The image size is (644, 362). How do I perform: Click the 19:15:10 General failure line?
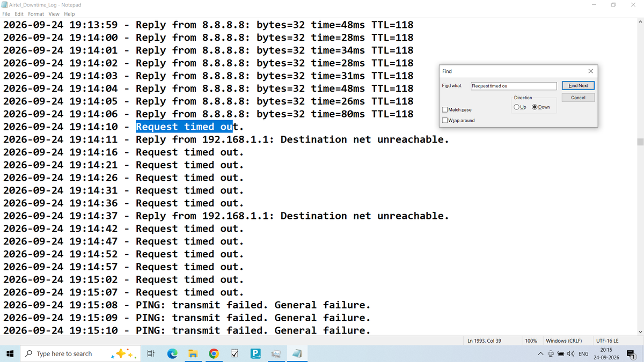click(x=187, y=331)
